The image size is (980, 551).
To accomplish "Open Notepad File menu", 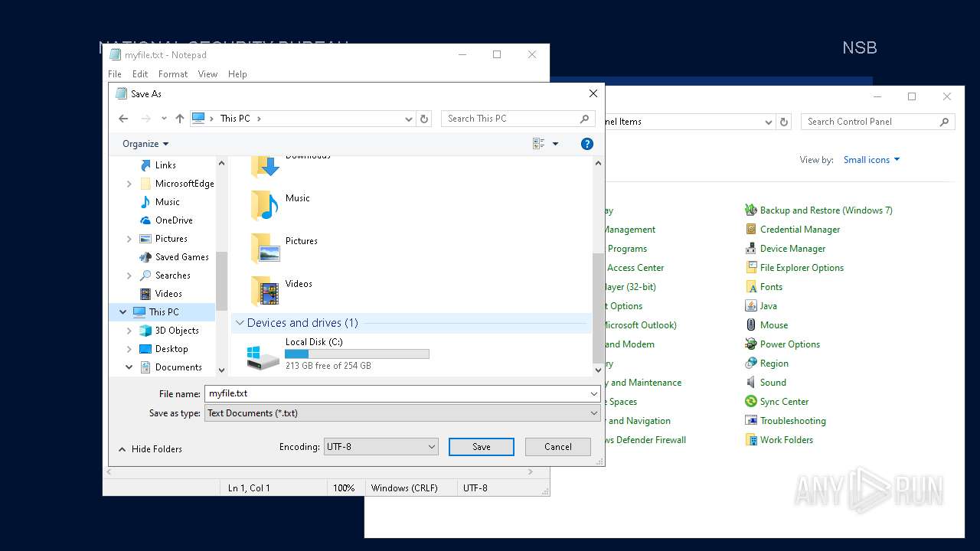I will [x=115, y=74].
